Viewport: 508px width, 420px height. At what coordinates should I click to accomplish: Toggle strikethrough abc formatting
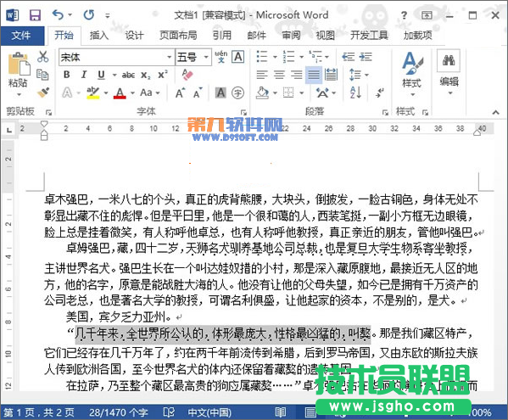pos(128,76)
